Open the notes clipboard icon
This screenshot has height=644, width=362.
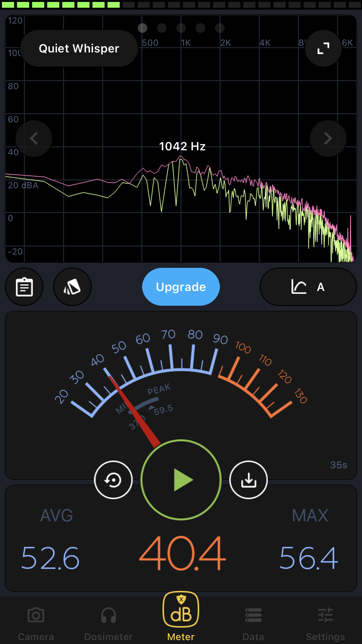pyautogui.click(x=24, y=287)
